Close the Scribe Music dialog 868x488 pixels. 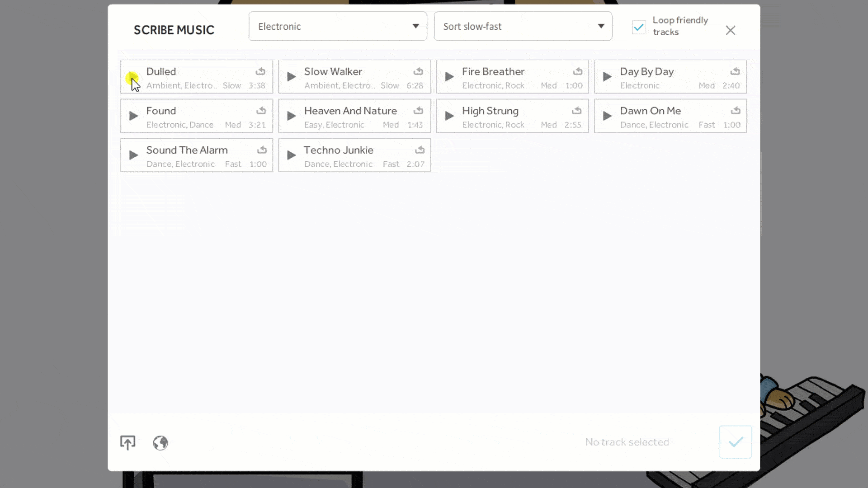pyautogui.click(x=731, y=30)
